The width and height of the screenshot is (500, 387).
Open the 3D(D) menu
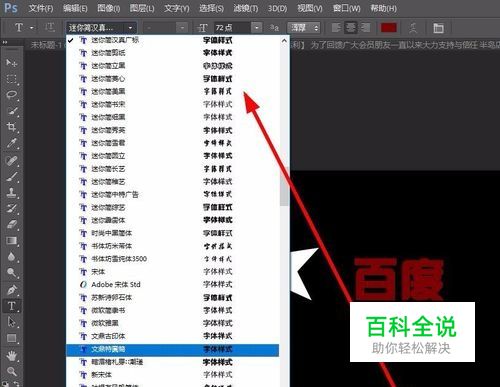(277, 8)
